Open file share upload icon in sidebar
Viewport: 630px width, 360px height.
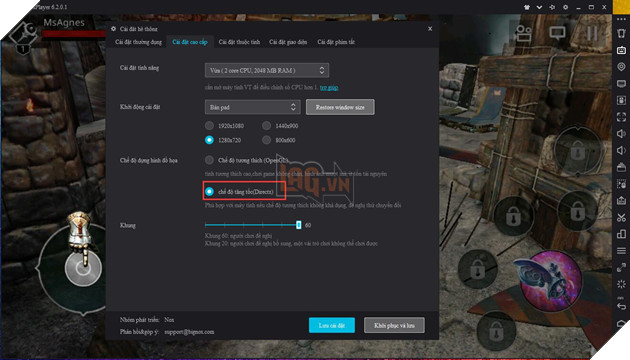pyautogui.click(x=621, y=200)
